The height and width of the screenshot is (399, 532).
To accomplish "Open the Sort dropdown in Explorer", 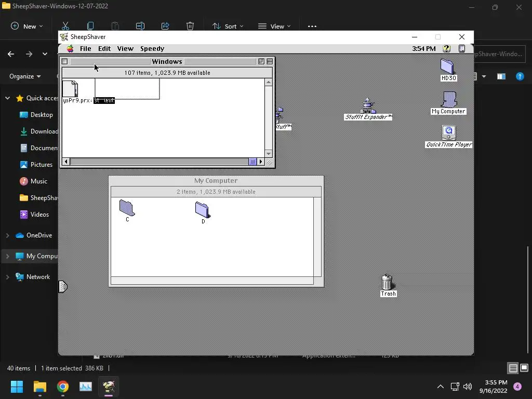I will pyautogui.click(x=228, y=26).
